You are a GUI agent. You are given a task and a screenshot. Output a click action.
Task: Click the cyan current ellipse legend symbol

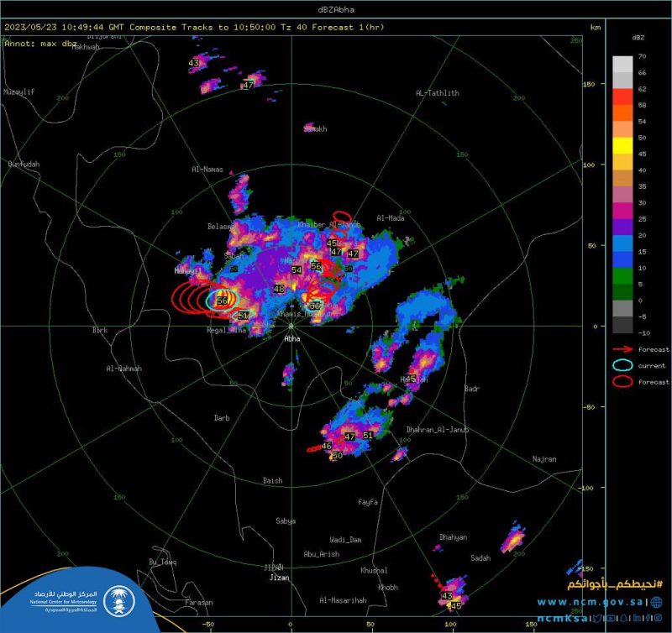pyautogui.click(x=622, y=365)
